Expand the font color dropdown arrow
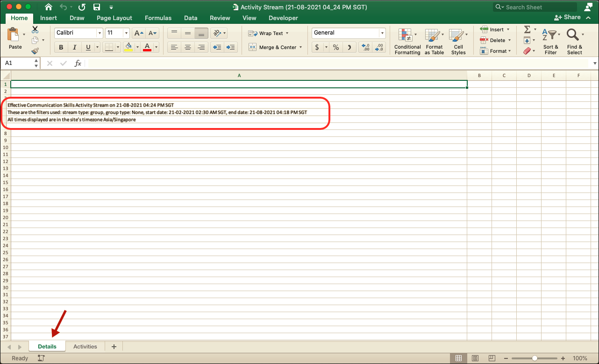The image size is (599, 364). point(156,47)
